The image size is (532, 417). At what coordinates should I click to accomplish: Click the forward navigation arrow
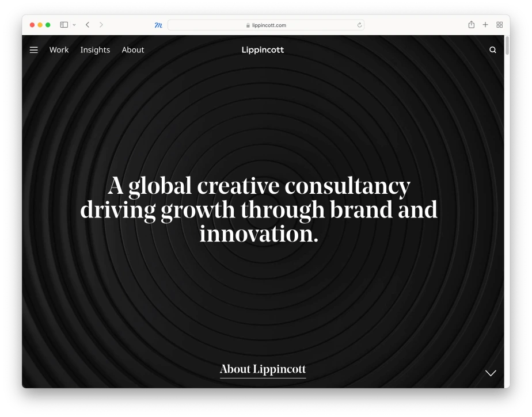tap(101, 25)
